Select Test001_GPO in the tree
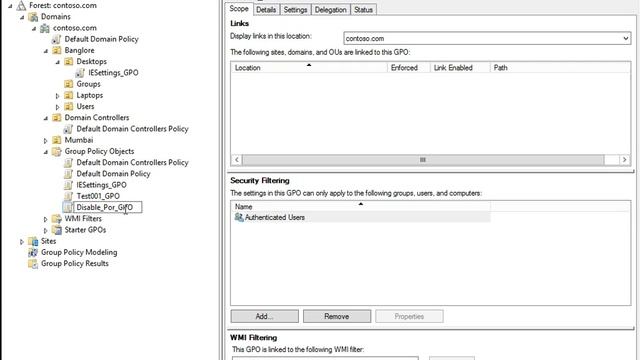Viewport: 640px width, 360px height. pos(98,196)
